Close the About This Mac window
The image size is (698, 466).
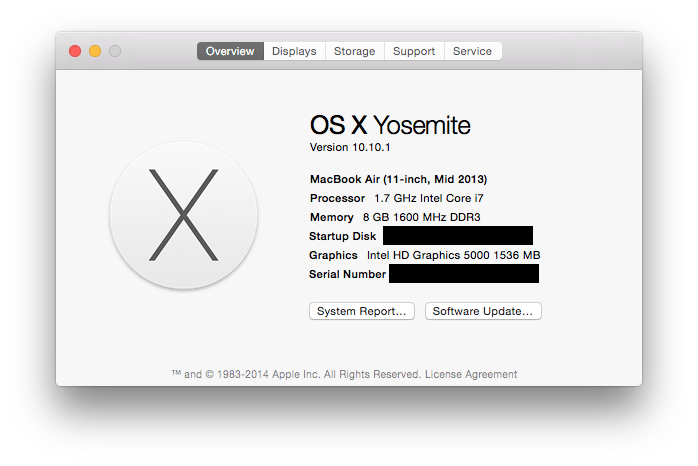coord(75,51)
